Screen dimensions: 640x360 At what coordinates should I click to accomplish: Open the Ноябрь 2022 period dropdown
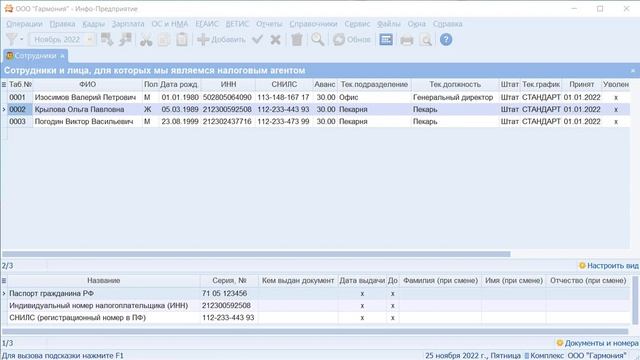[x=89, y=40]
